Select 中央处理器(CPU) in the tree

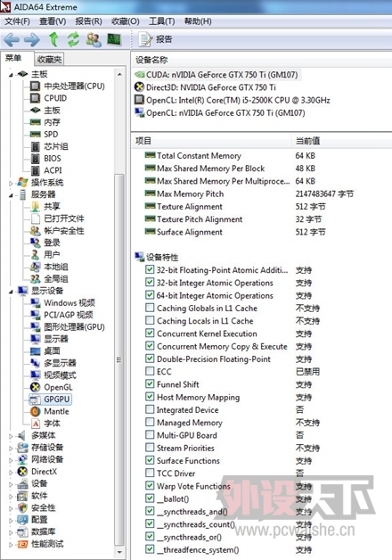[x=74, y=86]
